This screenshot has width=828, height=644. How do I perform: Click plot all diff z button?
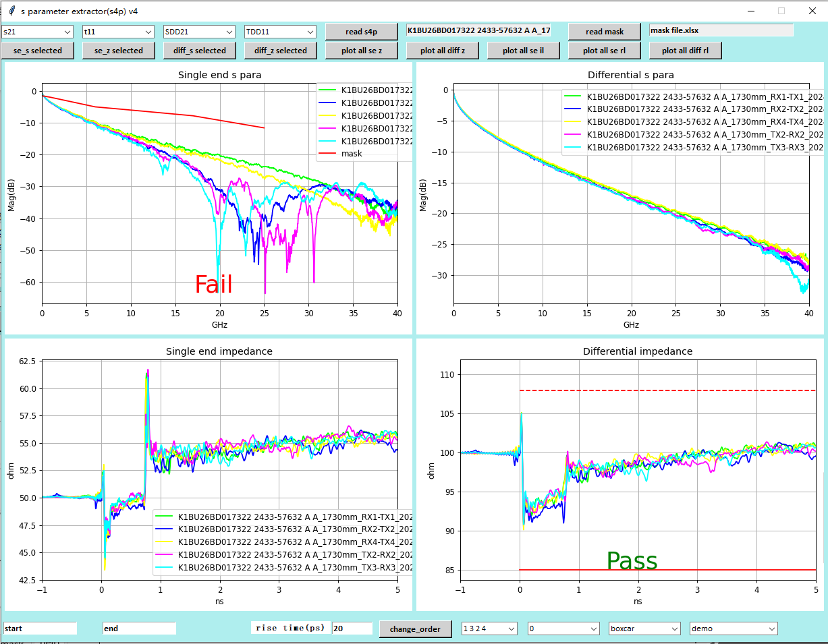tap(443, 51)
